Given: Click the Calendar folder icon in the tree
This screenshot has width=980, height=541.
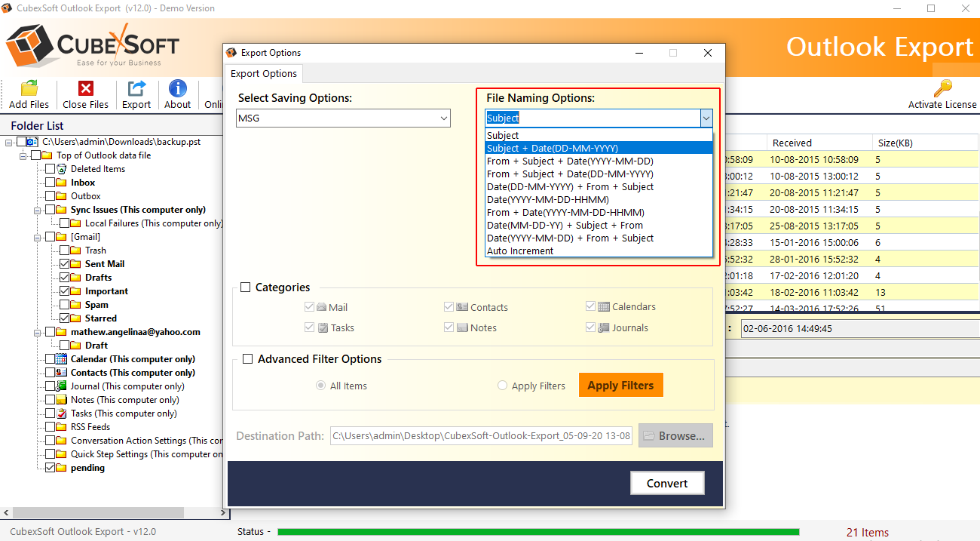Looking at the screenshot, I should tap(62, 359).
